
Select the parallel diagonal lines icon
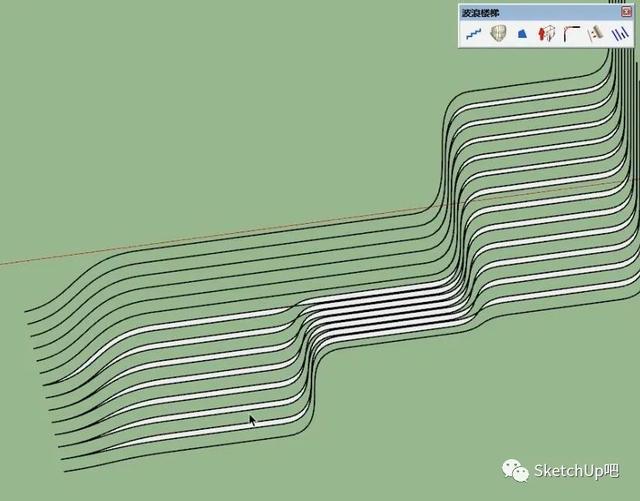click(620, 33)
